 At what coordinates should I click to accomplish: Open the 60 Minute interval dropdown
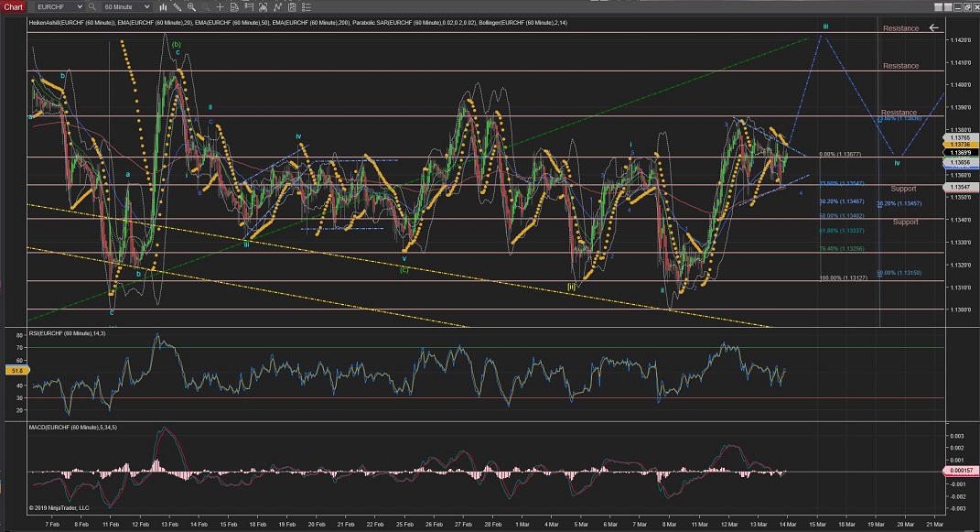pos(146,6)
